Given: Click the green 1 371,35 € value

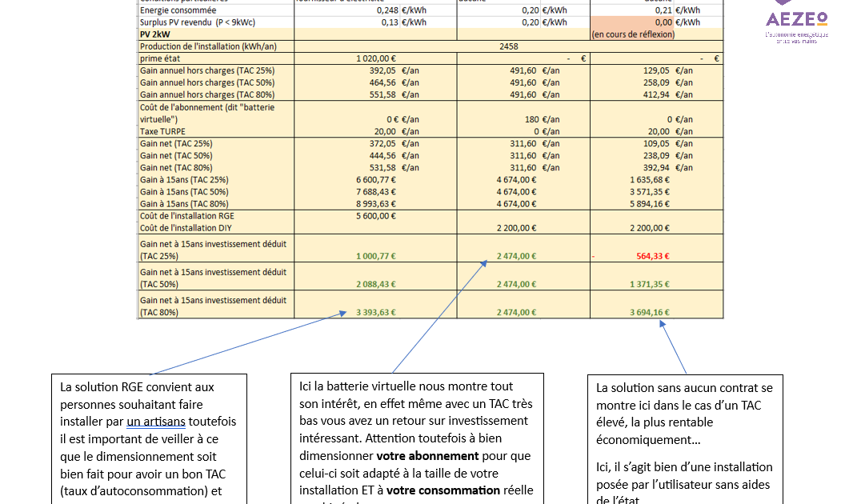Looking at the screenshot, I should click(x=649, y=284).
